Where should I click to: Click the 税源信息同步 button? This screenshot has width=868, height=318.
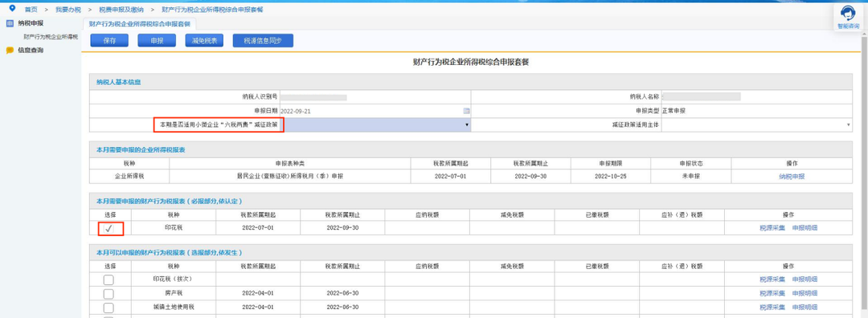coord(263,41)
